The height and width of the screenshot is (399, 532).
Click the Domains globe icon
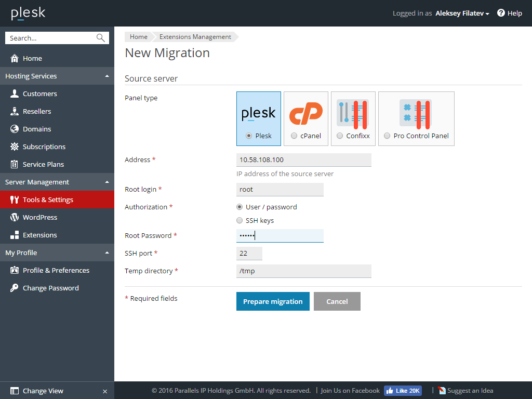(x=15, y=129)
